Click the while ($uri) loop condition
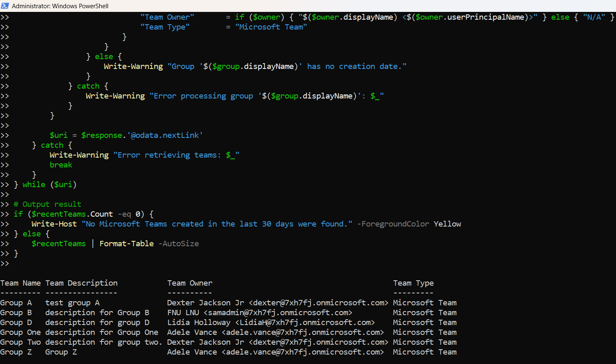The width and height of the screenshot is (616, 364). 45,184
